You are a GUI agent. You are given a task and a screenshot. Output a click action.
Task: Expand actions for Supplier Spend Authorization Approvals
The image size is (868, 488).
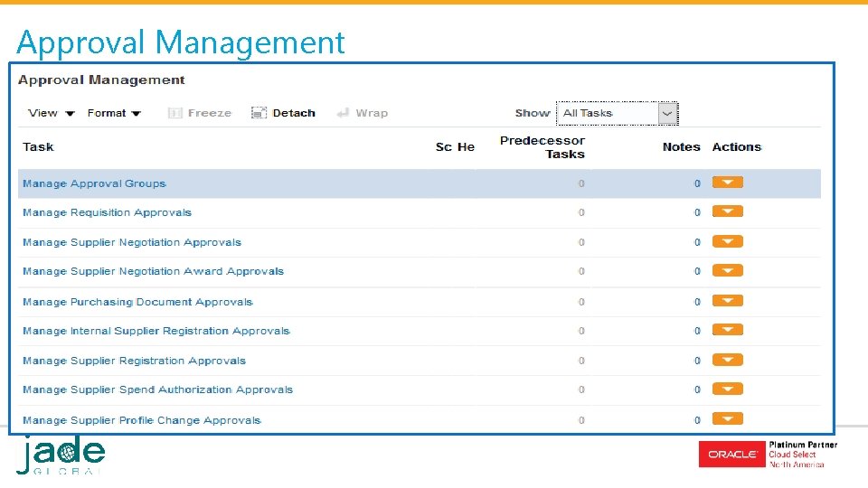pyautogui.click(x=727, y=389)
